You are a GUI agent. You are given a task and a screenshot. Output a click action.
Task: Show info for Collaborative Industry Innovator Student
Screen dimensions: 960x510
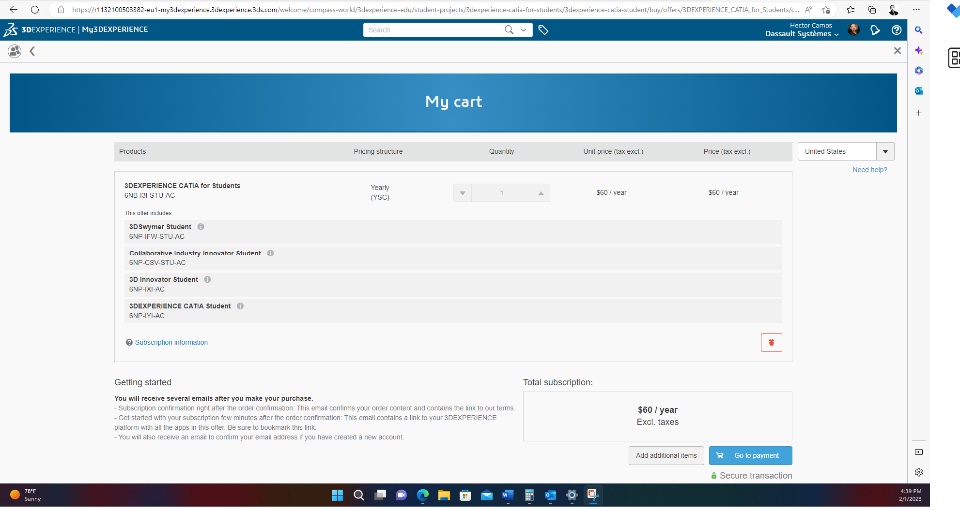point(271,253)
